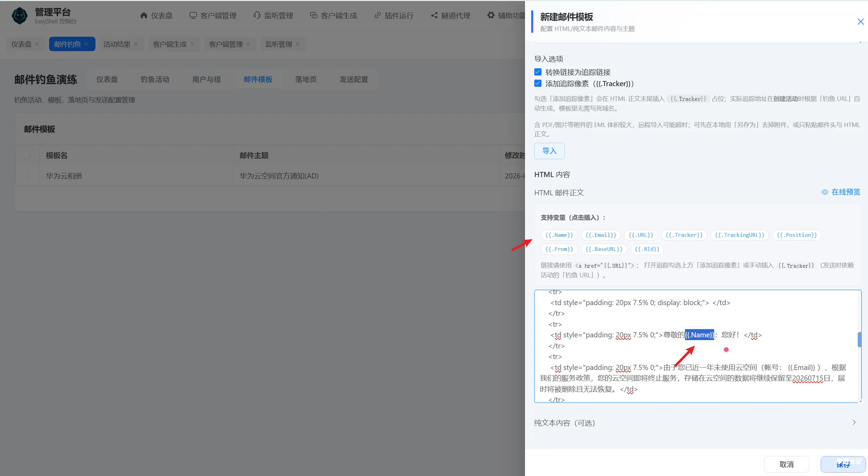This screenshot has height=476, width=868.
Task: Close the 监听管理 page tab
Action: click(298, 44)
